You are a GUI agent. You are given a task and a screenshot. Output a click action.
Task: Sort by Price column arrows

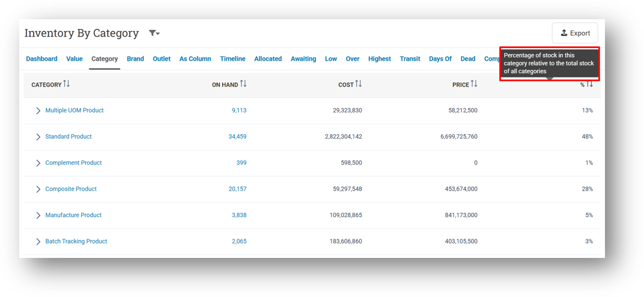tap(474, 84)
